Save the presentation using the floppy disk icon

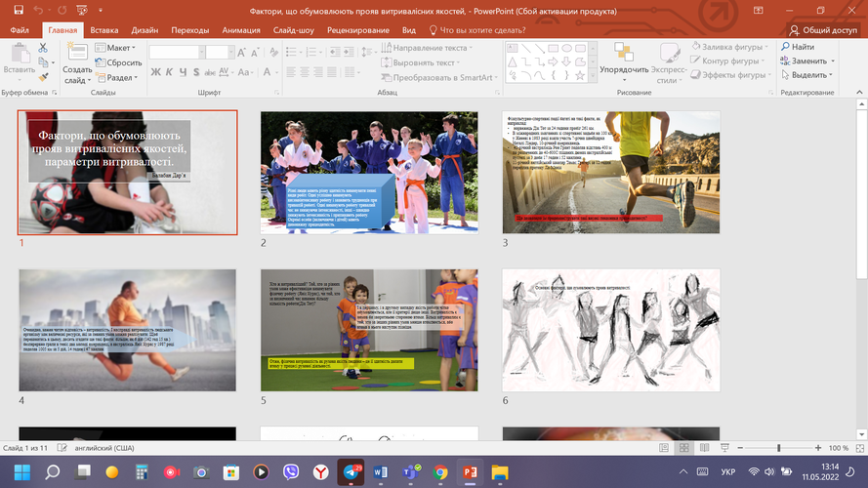coord(19,10)
